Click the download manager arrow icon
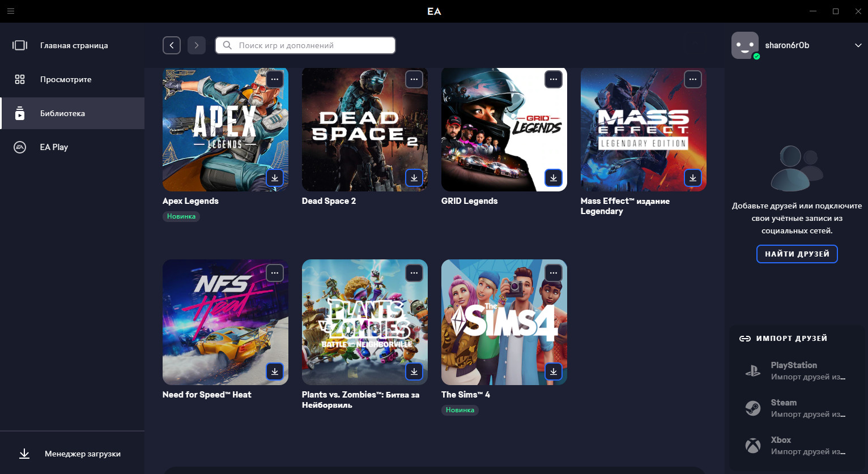This screenshot has width=868, height=474. click(24, 454)
